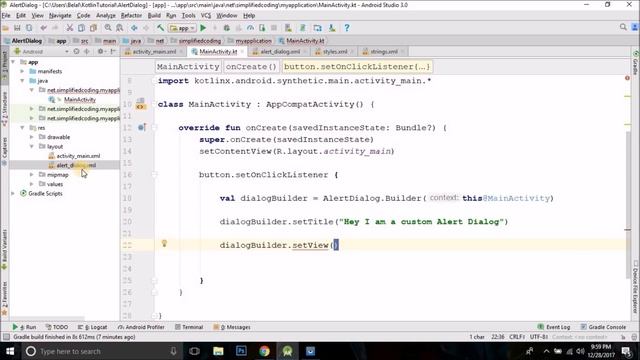Open the Logcat tool window
The height and width of the screenshot is (360, 640).
(x=92, y=327)
